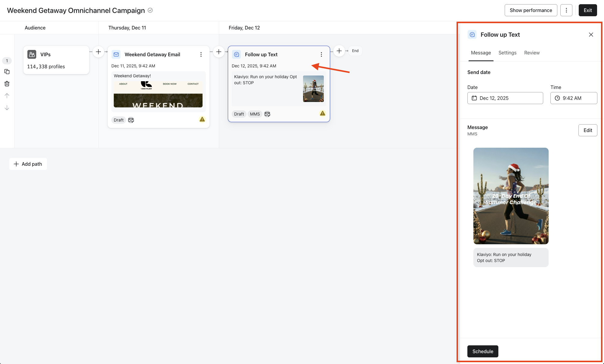Image resolution: width=604 pixels, height=364 pixels.
Task: Click warning icon on Follow up Text card
Action: (323, 113)
